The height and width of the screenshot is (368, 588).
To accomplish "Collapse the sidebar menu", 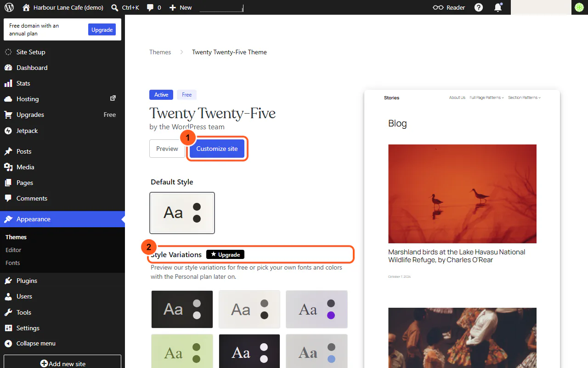I will point(62,343).
